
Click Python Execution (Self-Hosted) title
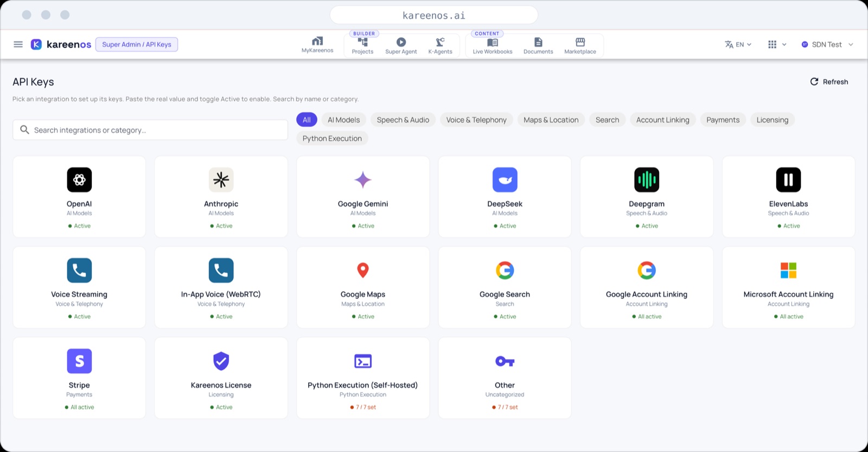point(363,385)
